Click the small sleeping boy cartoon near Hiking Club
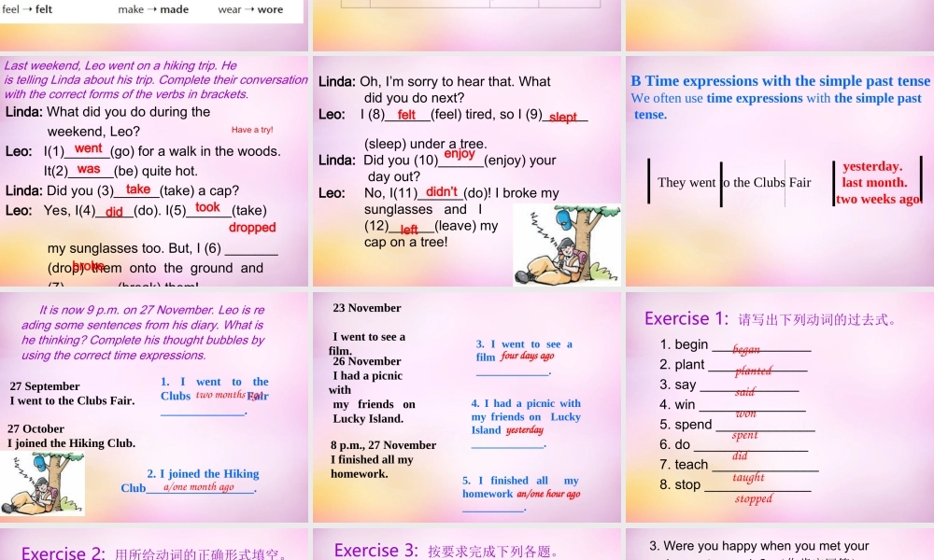This screenshot has height=560, width=934. coord(44,483)
